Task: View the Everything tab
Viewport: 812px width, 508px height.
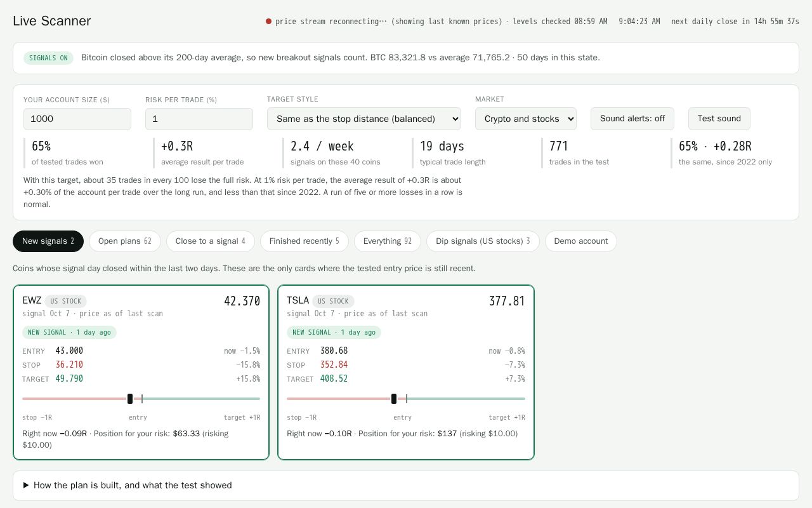Action: click(x=388, y=241)
